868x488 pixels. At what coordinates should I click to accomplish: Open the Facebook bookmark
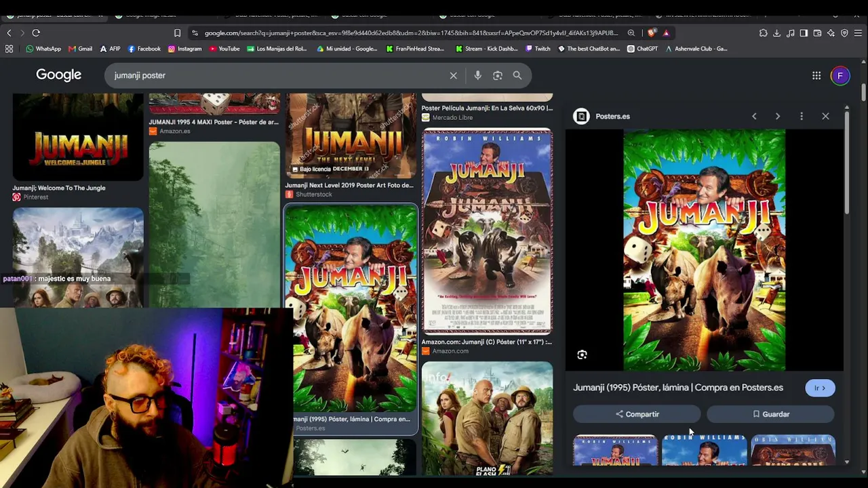click(x=144, y=49)
